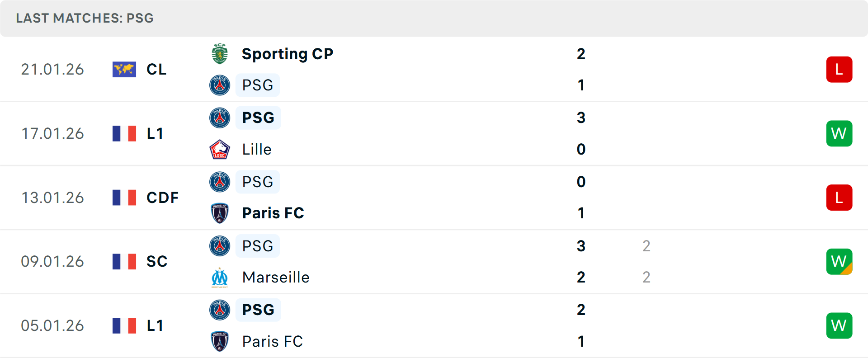The height and width of the screenshot is (358, 868).
Task: Click the loss badge for Paris FC match
Action: (x=839, y=198)
